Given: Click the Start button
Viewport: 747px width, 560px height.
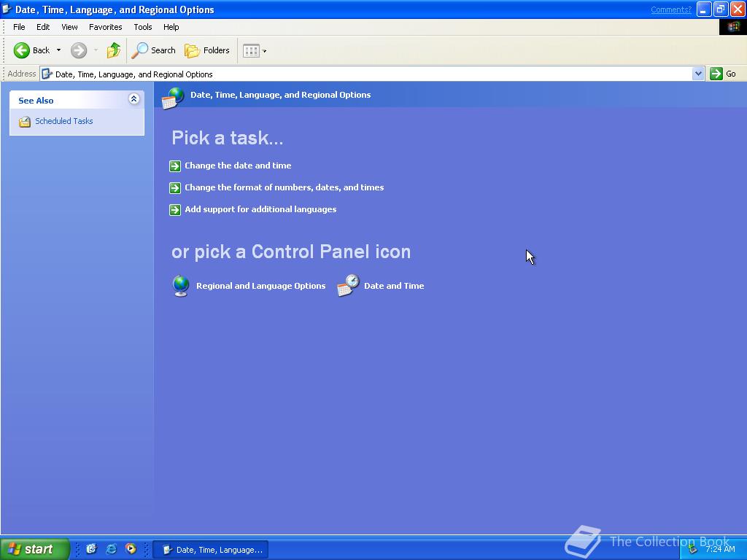Looking at the screenshot, I should click(x=35, y=549).
